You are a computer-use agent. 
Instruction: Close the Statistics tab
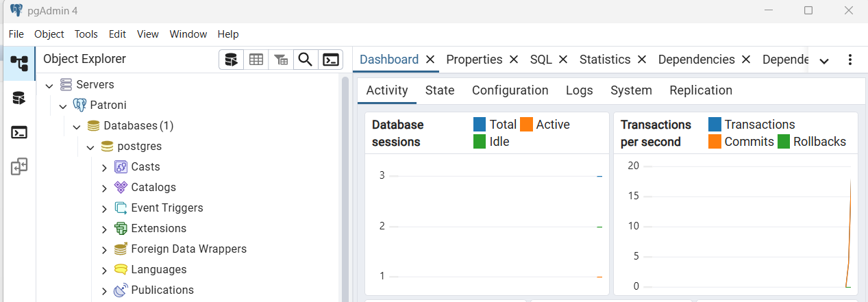point(642,60)
